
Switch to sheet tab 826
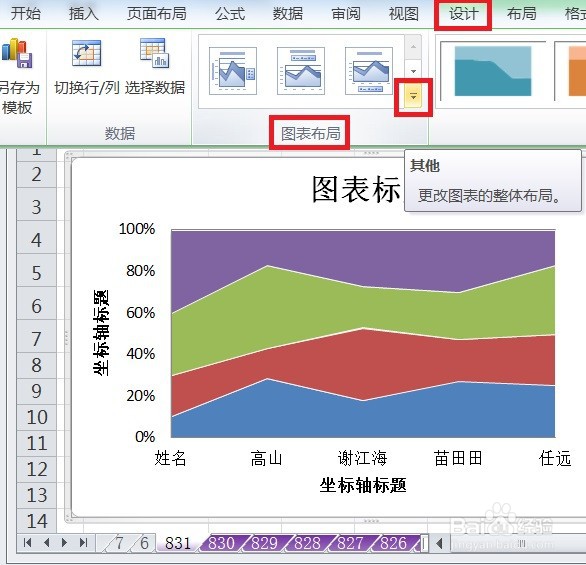pyautogui.click(x=393, y=543)
